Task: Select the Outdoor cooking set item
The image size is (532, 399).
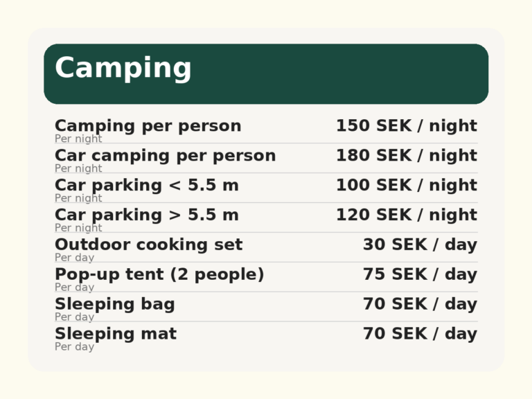Action: pyautogui.click(x=148, y=245)
